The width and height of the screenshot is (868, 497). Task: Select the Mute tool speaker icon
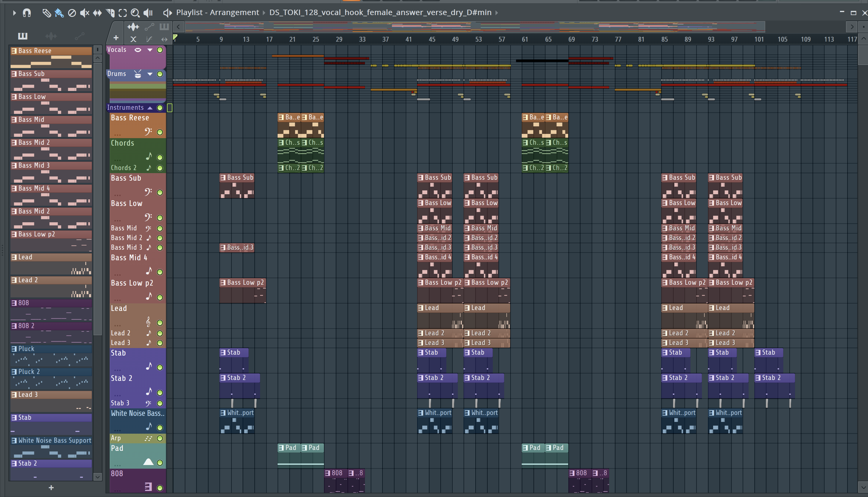tap(84, 13)
